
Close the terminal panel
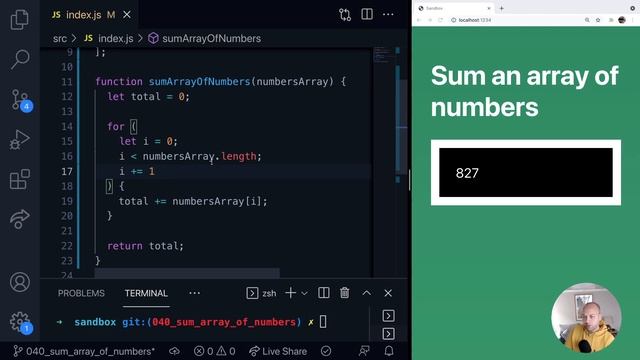(x=388, y=293)
